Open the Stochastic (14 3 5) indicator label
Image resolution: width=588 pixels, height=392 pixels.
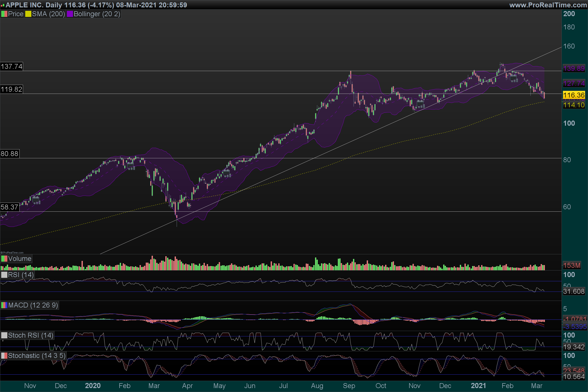pos(37,355)
